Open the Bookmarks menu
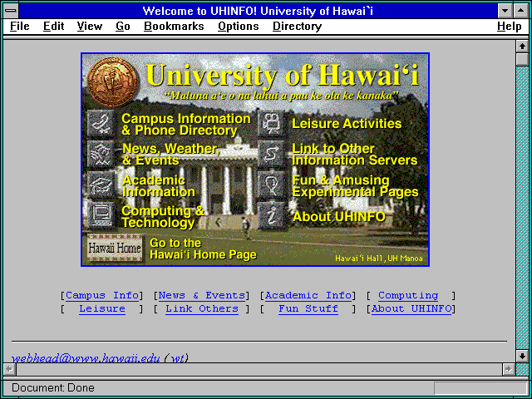Viewport: 532px width, 399px height. pyautogui.click(x=174, y=26)
